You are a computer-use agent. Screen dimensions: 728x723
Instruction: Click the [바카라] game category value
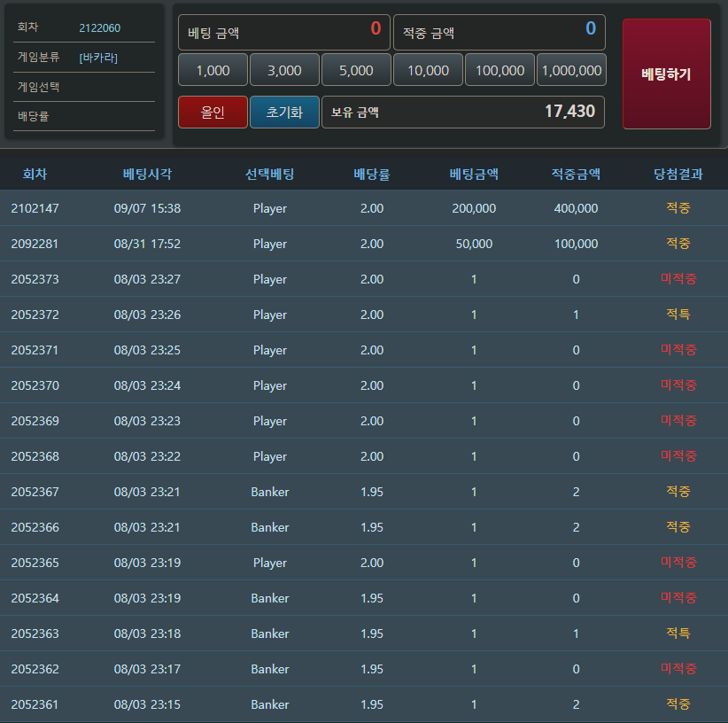click(98, 58)
